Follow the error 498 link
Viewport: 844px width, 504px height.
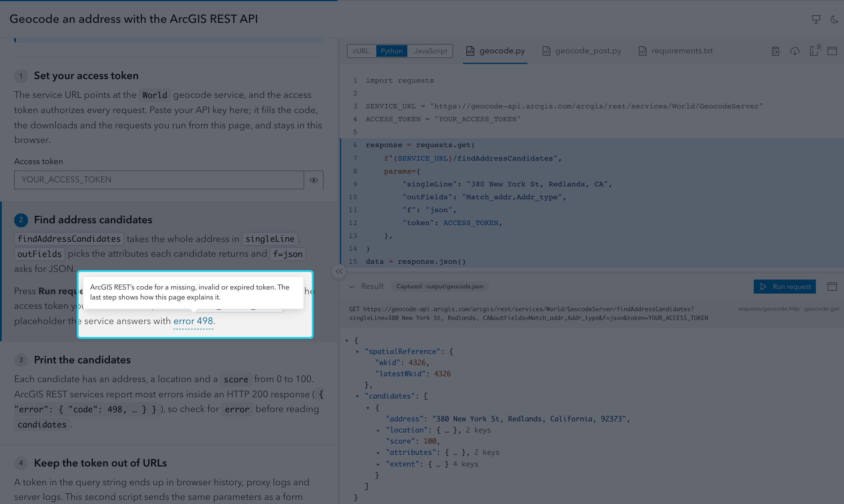point(193,321)
